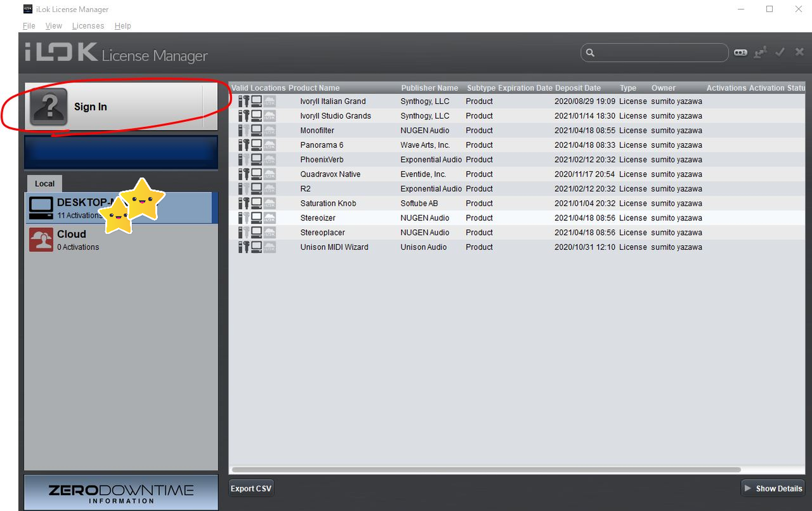
Task: Click the computer location icon for IvoryII Italian Grand
Action: [257, 101]
